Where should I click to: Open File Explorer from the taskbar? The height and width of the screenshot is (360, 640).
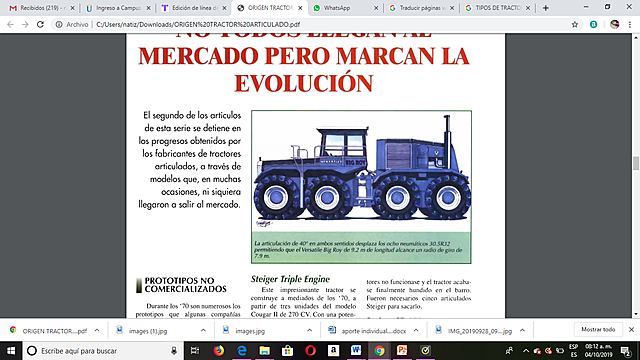(264, 351)
